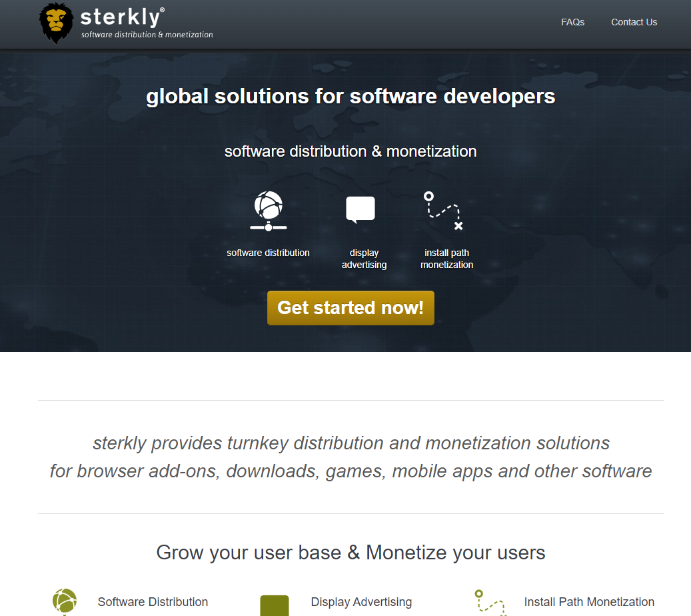Image resolution: width=691 pixels, height=616 pixels.
Task: Click the white dashed path monetization icon
Action: tap(444, 211)
